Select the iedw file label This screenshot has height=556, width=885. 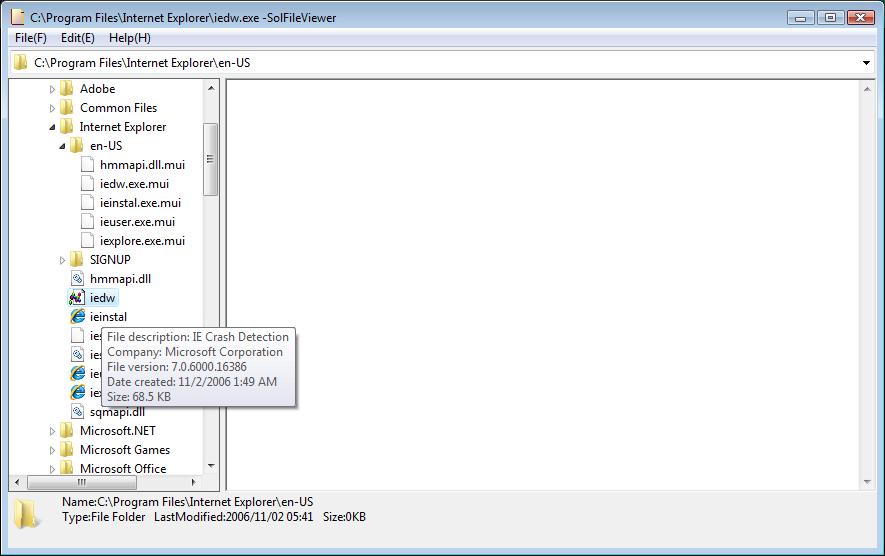coord(102,297)
